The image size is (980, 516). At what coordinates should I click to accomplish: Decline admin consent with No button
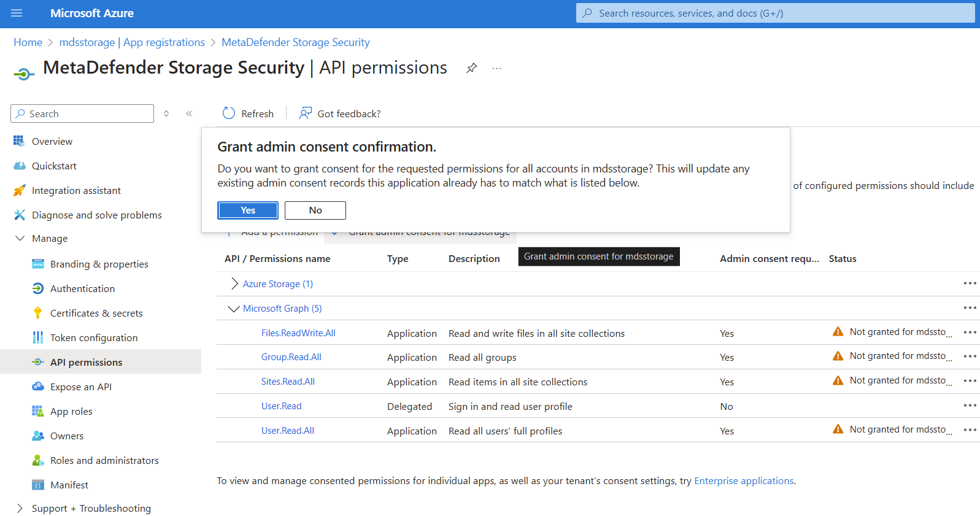click(x=315, y=210)
